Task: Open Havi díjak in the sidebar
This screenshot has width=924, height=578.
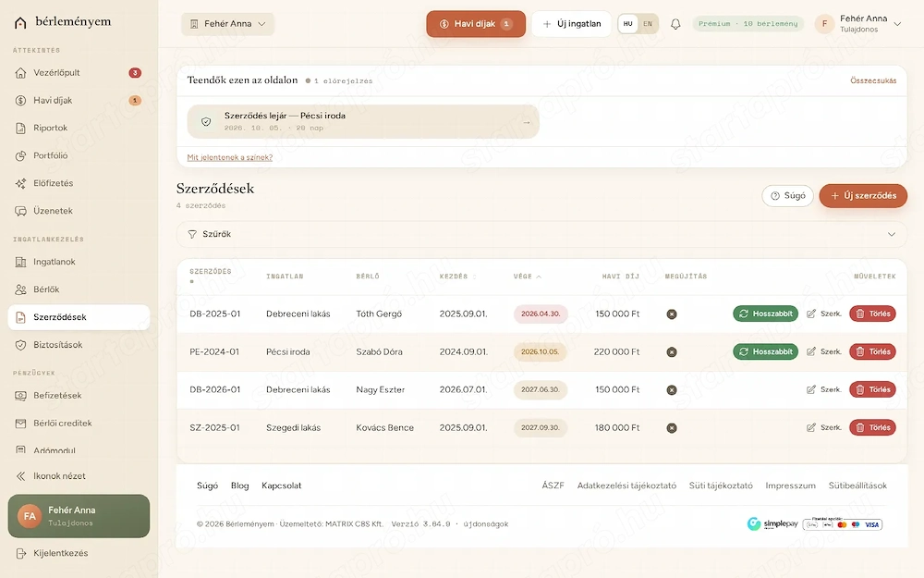Action: 79,101
